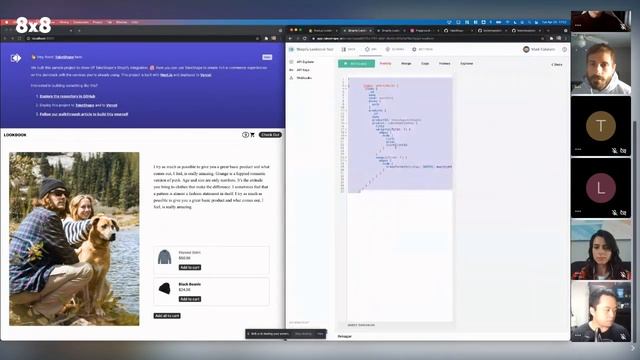Screen dimensions: 640x360
Task: Open 'Follow our walkthrough article' link
Action: (x=84, y=114)
